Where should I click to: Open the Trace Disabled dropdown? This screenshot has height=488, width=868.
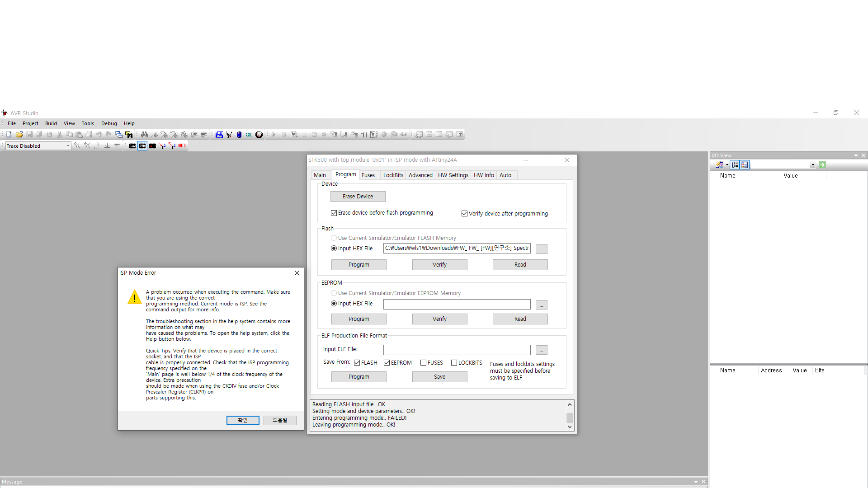click(68, 145)
